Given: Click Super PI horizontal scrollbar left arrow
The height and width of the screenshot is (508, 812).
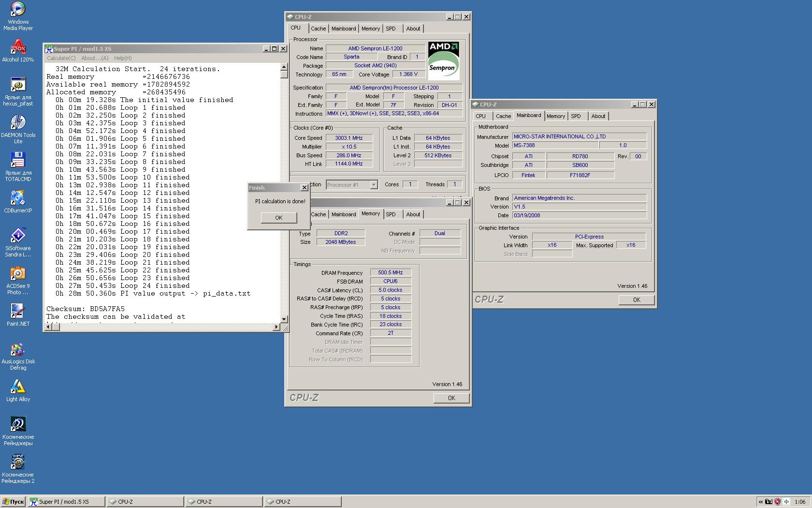Looking at the screenshot, I should pos(48,327).
